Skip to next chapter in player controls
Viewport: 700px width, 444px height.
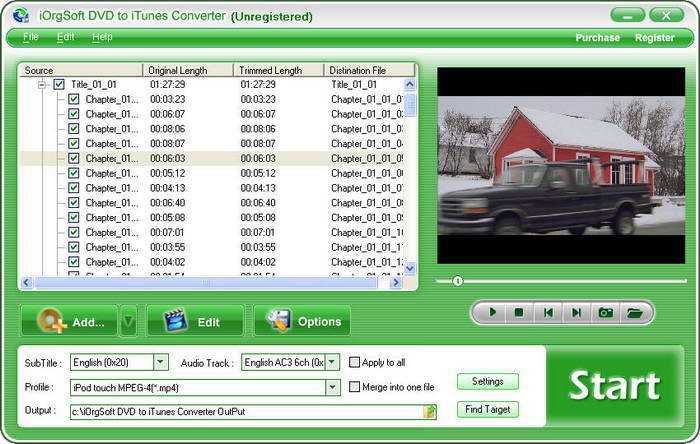point(576,312)
